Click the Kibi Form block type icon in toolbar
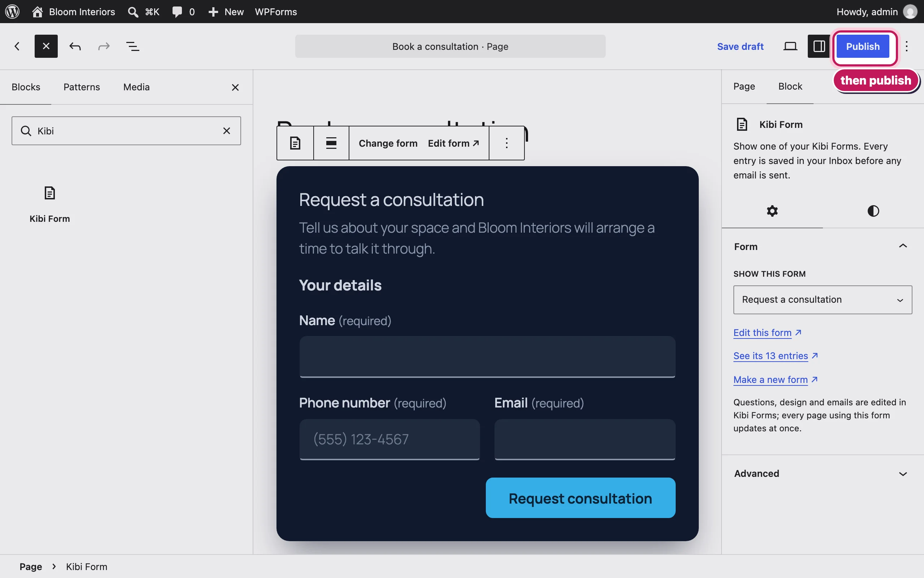The image size is (924, 578). click(295, 143)
